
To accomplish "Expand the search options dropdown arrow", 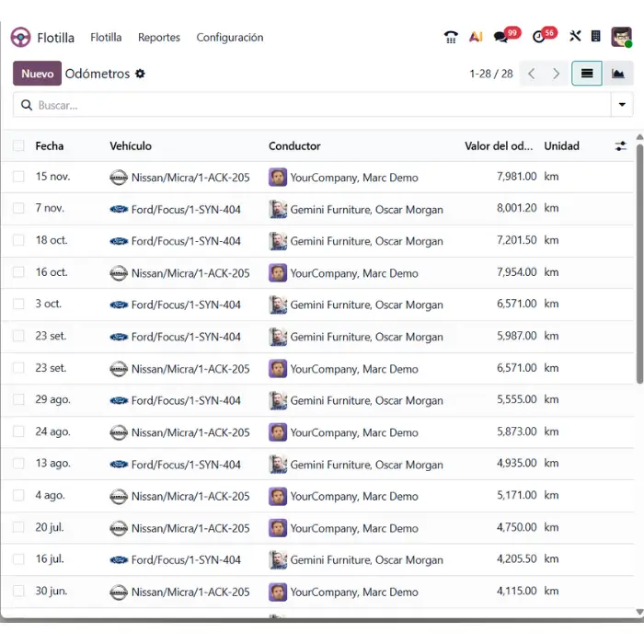I will [622, 105].
